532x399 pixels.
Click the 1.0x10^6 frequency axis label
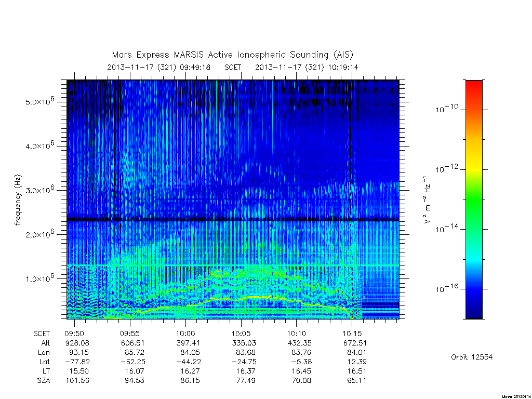click(39, 278)
